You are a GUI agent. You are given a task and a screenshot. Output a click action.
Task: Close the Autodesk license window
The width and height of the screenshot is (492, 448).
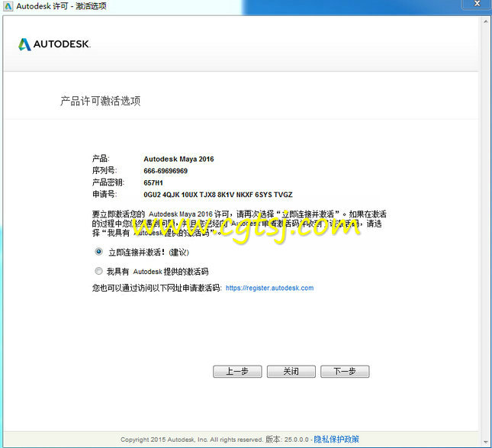[x=477, y=4]
